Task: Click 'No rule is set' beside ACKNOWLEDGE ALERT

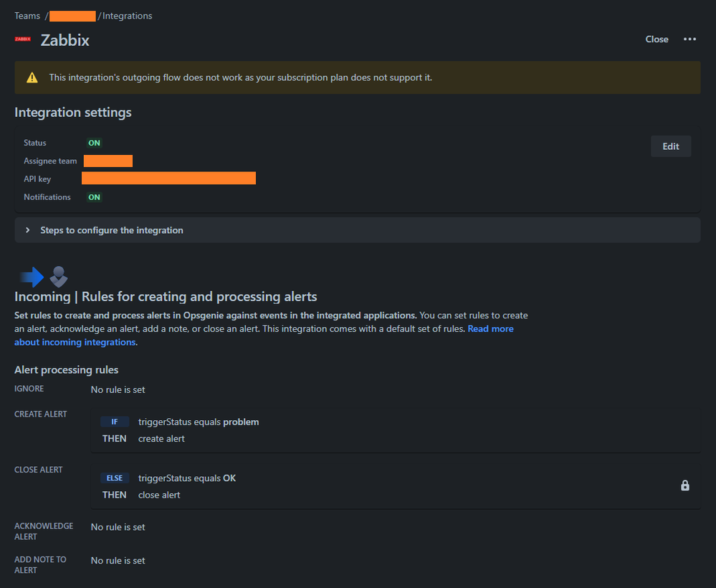Action: (x=118, y=527)
